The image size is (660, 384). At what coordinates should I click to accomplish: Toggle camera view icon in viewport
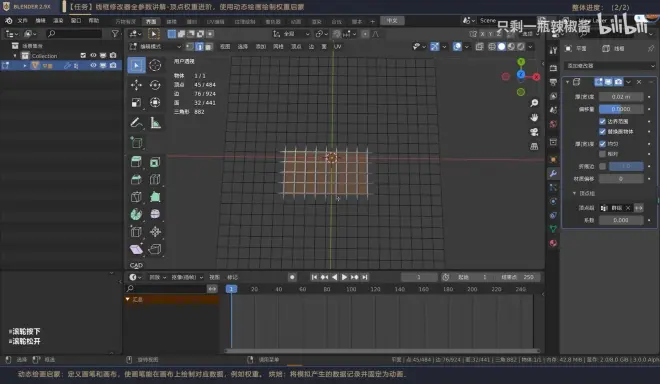534,132
